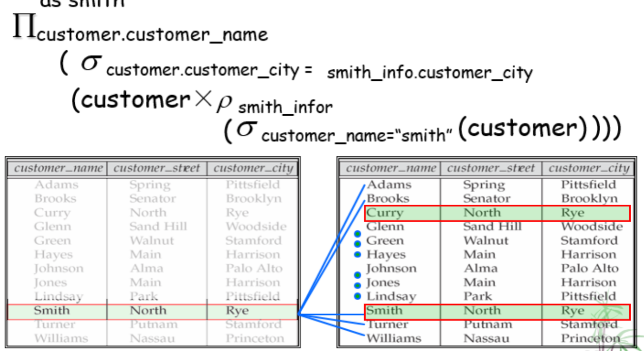The image size is (644, 351).
Task: Click the sigma before customer.customer_city
Action: point(90,64)
